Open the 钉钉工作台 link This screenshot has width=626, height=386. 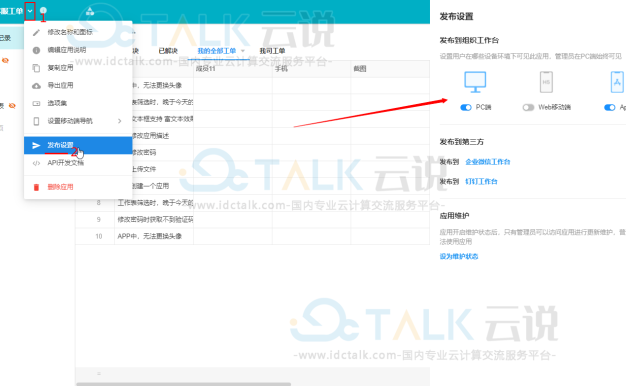[481, 182]
